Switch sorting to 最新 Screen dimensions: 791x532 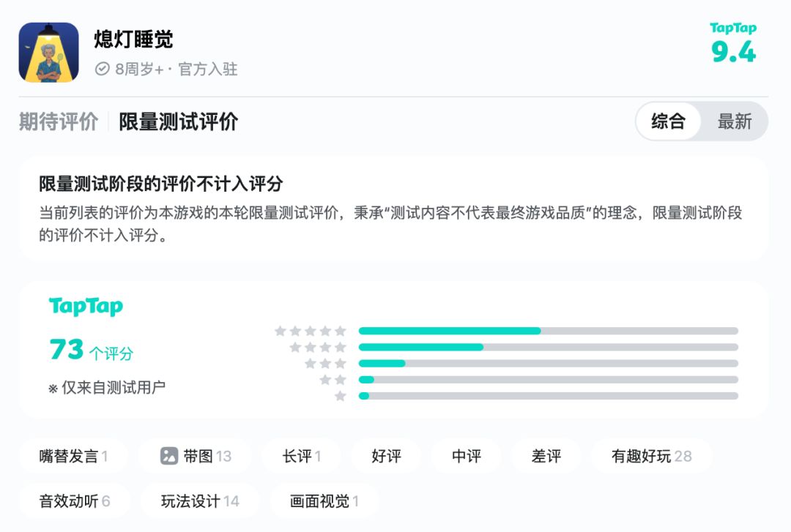pos(735,121)
